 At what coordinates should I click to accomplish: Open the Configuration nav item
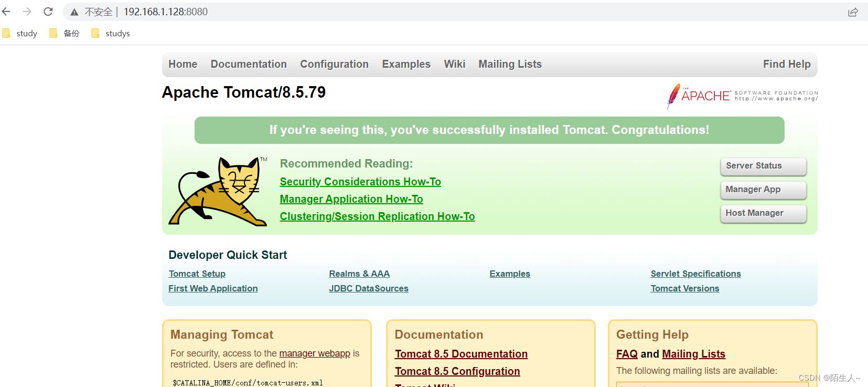tap(334, 64)
